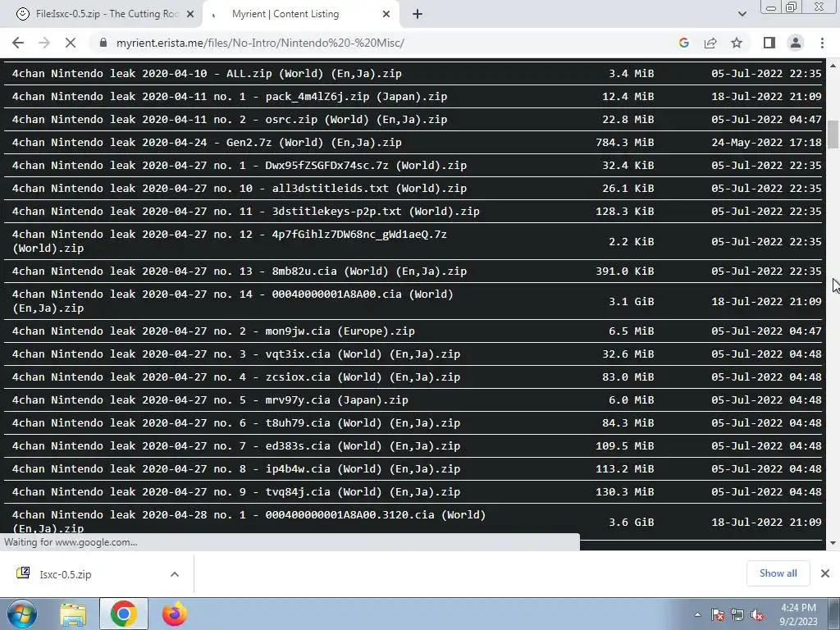Click the page scrollbar up arrow

coord(833,66)
